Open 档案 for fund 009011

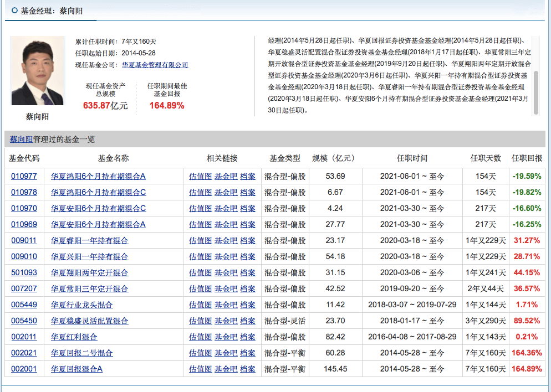248,241
